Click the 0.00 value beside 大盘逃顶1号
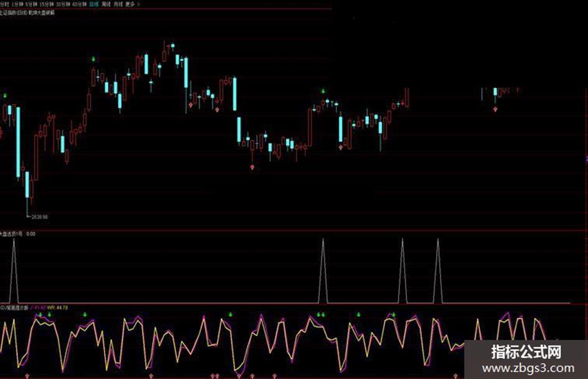The width and height of the screenshot is (588, 379). [x=30, y=234]
